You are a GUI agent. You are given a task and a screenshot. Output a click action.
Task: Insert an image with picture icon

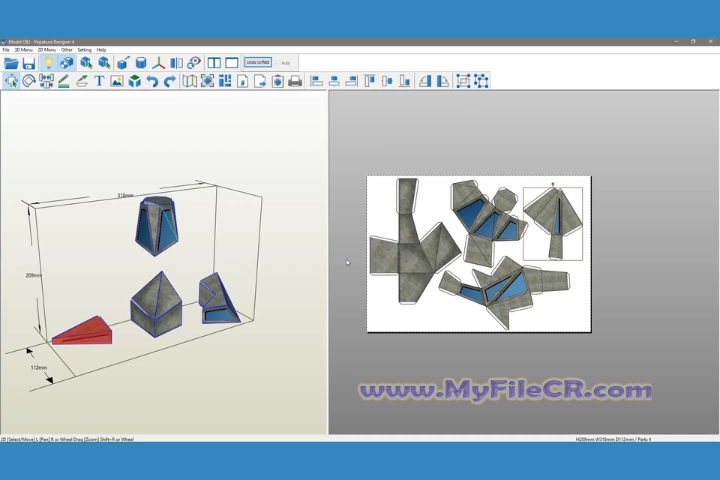pyautogui.click(x=117, y=81)
